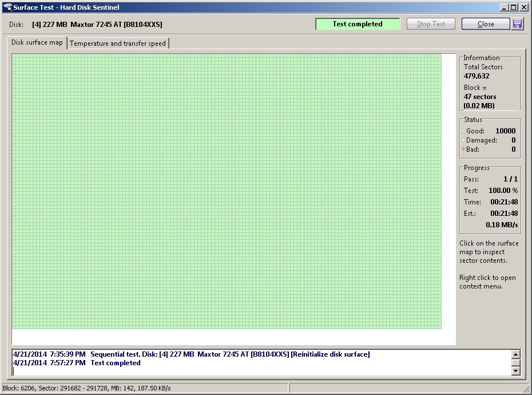Maximize the Surface Test window
Screen dimensions: 532x395
click(x=513, y=7)
